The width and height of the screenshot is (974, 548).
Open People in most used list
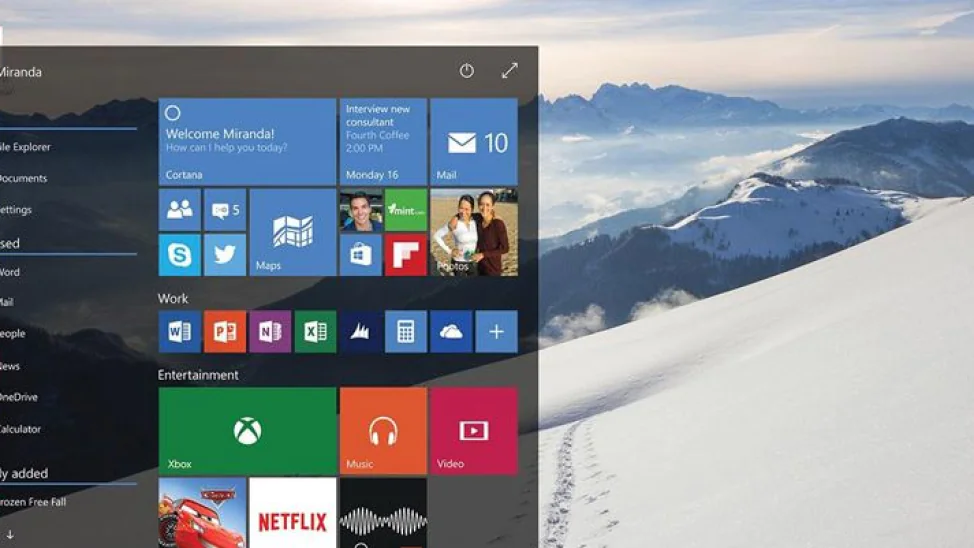pyautogui.click(x=12, y=334)
